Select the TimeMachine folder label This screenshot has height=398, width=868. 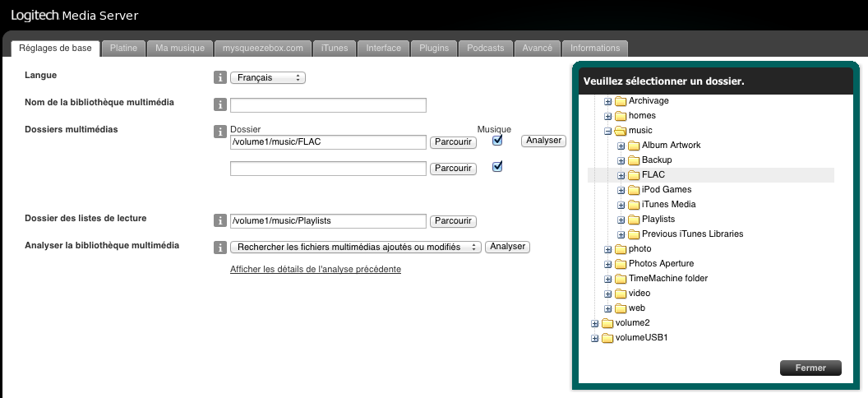coord(668,279)
